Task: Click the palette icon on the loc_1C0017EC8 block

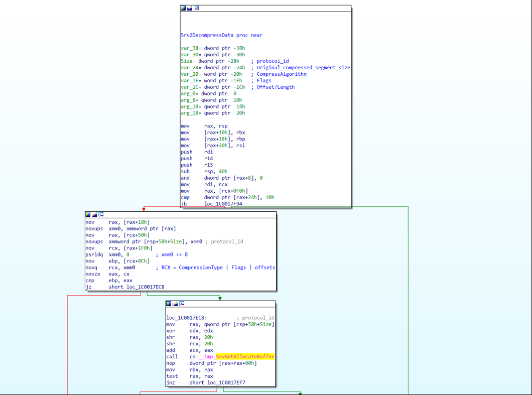Action: pos(168,303)
